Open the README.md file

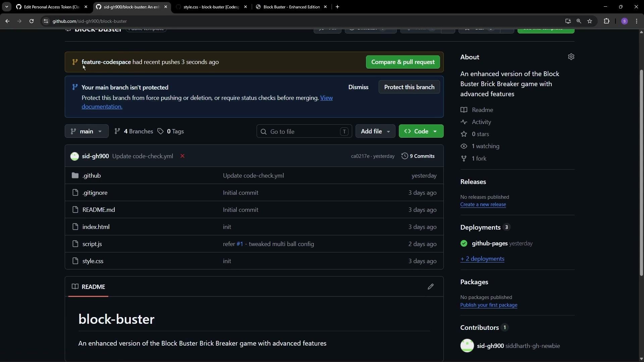coord(99,210)
